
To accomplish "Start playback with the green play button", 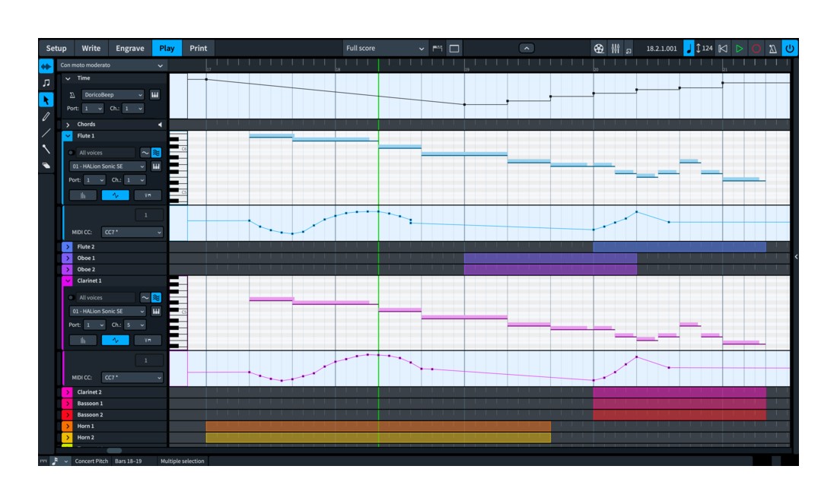I will pyautogui.click(x=740, y=49).
